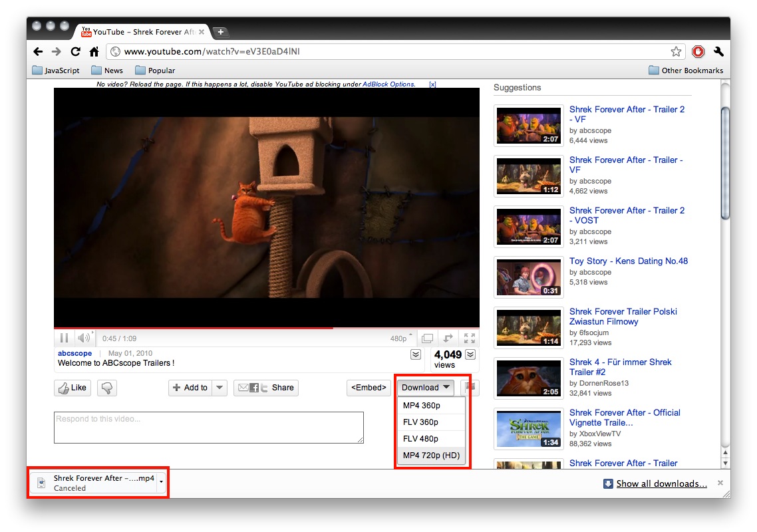The width and height of the screenshot is (757, 532).
Task: Choose FLV 480p download format
Action: pyautogui.click(x=430, y=439)
